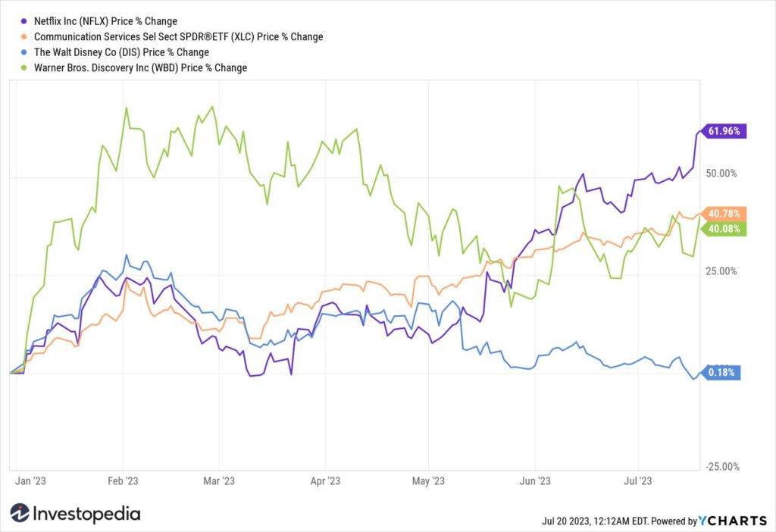This screenshot has width=776, height=532.
Task: Click the orange XLC legend dot
Action: 23,36
